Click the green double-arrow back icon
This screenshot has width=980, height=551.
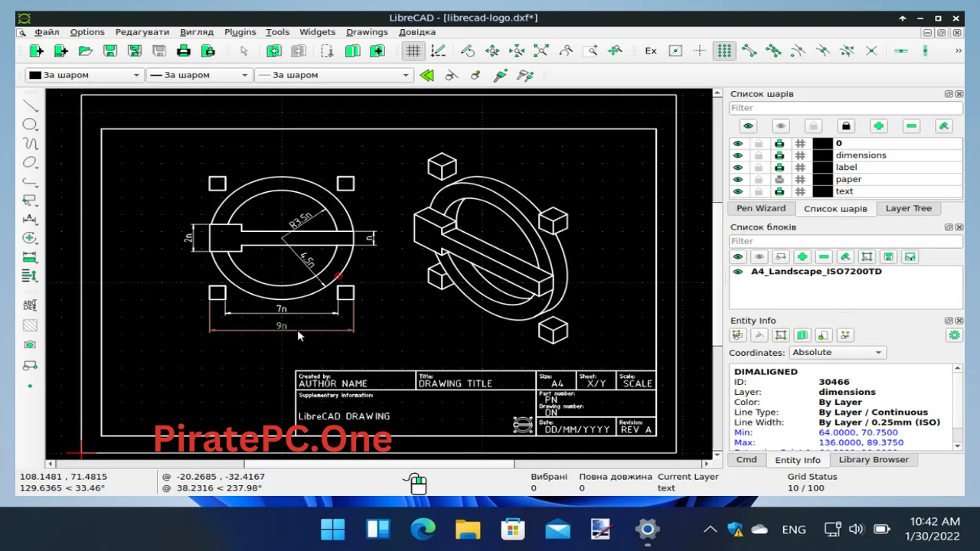click(426, 75)
